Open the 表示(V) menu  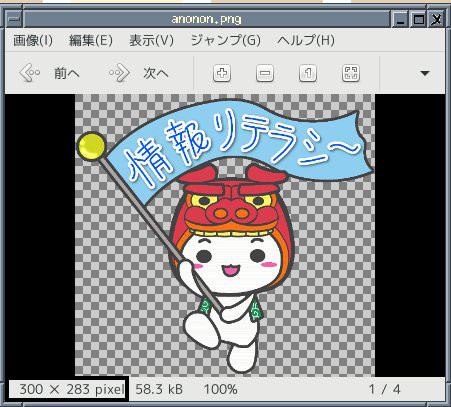point(151,41)
